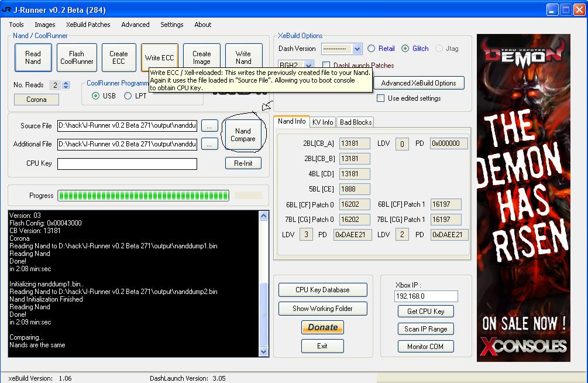Open the Settings menu
Viewport: 588px width, 383px height.
point(172,25)
